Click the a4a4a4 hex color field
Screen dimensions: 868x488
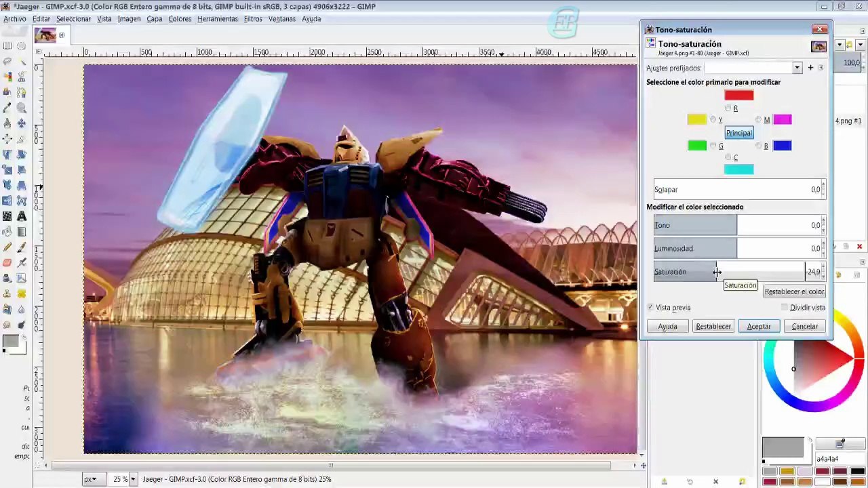click(840, 459)
